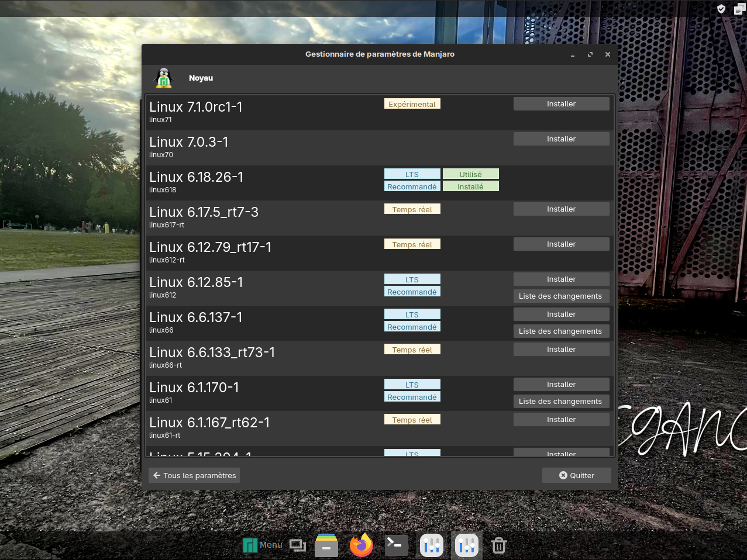Select the Linux 6.18.26-1 title

click(197, 177)
